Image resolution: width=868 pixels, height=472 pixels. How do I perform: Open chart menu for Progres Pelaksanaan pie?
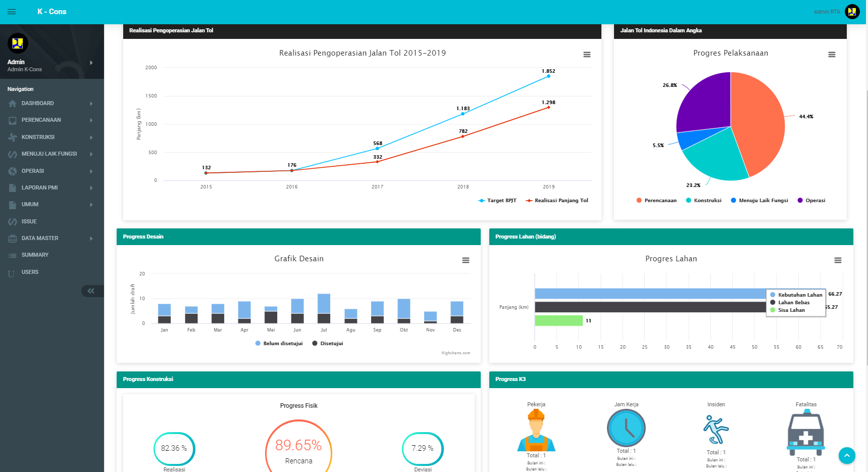[832, 55]
